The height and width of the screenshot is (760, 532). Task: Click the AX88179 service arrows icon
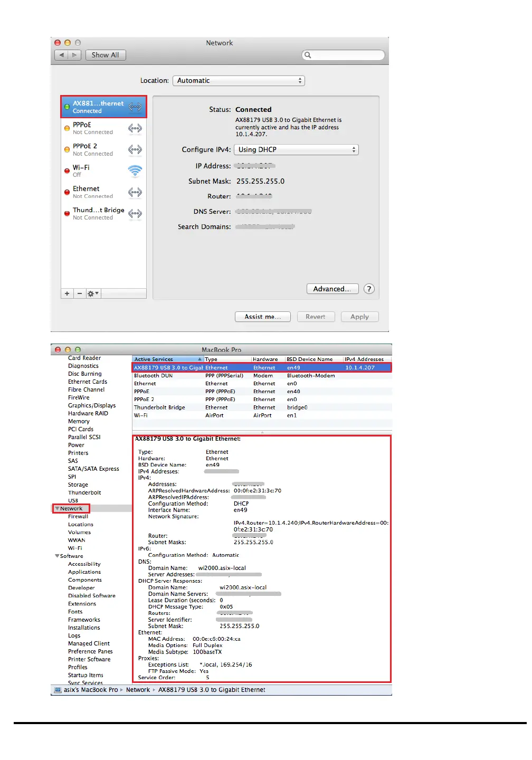tap(135, 107)
